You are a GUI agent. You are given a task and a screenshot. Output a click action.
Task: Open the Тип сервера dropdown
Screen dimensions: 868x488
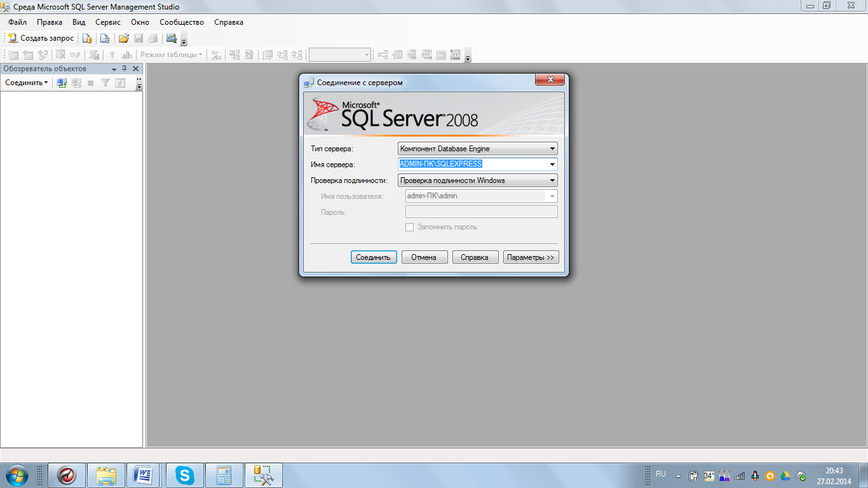pyautogui.click(x=477, y=149)
